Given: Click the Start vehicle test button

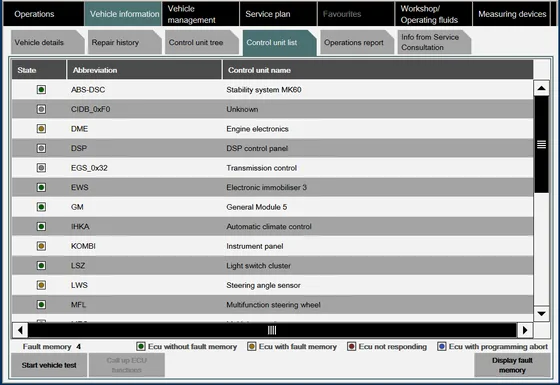Looking at the screenshot, I should click(x=49, y=365).
